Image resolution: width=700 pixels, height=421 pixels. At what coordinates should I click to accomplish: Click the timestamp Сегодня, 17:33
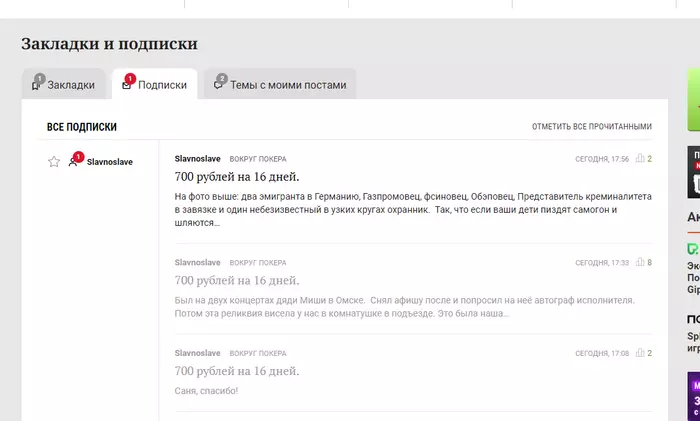point(602,263)
